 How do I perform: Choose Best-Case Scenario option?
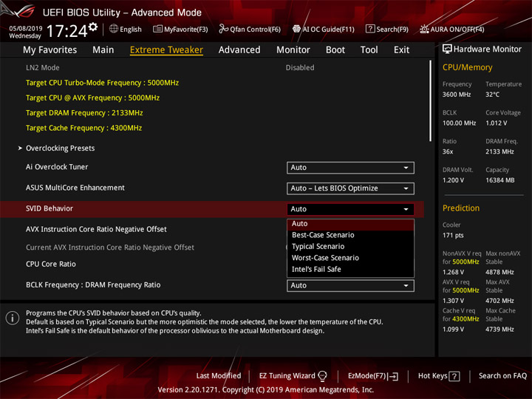(350, 235)
